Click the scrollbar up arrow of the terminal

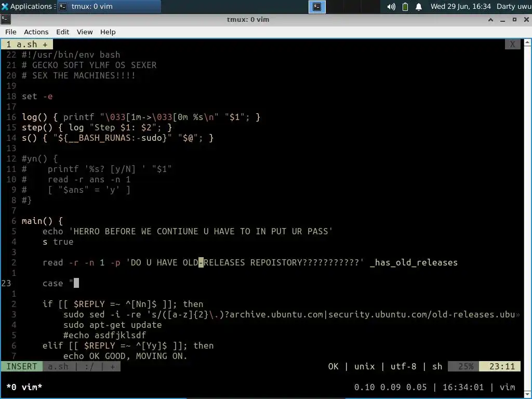tap(528, 43)
